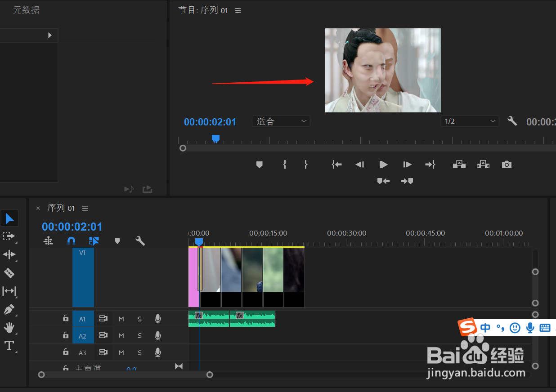Go to Out point
556x392 pixels.
pyautogui.click(x=430, y=165)
